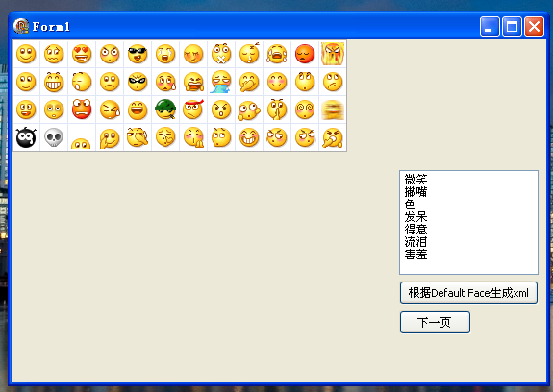The image size is (553, 392).
Task: Click the white-toothed grin emoji without blush
Action: coord(54,82)
